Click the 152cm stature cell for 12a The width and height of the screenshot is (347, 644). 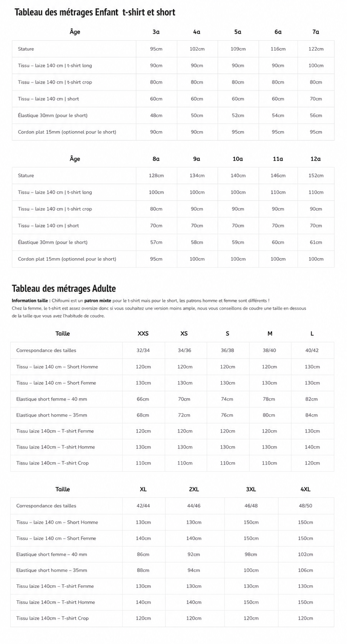coord(316,176)
